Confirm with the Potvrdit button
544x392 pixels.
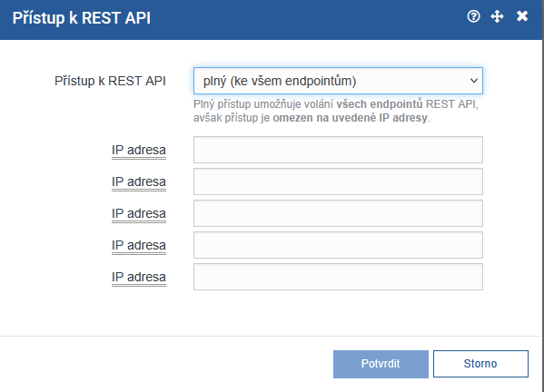pos(381,364)
